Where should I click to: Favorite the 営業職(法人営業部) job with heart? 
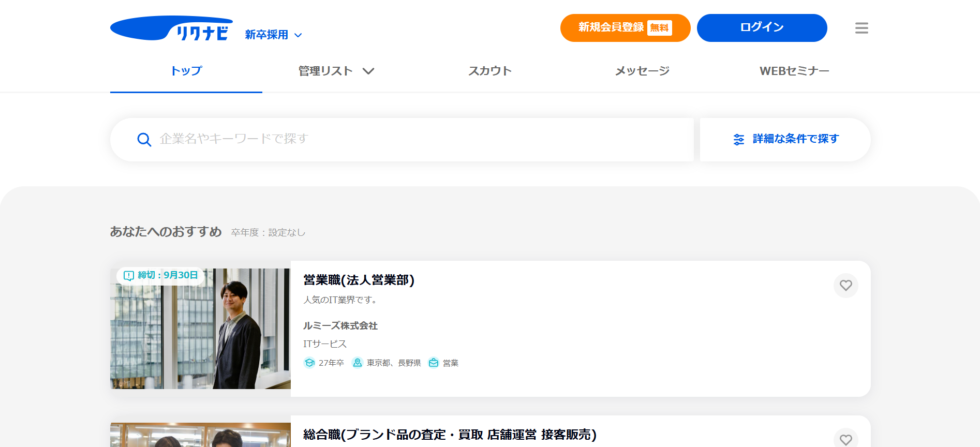(846, 286)
